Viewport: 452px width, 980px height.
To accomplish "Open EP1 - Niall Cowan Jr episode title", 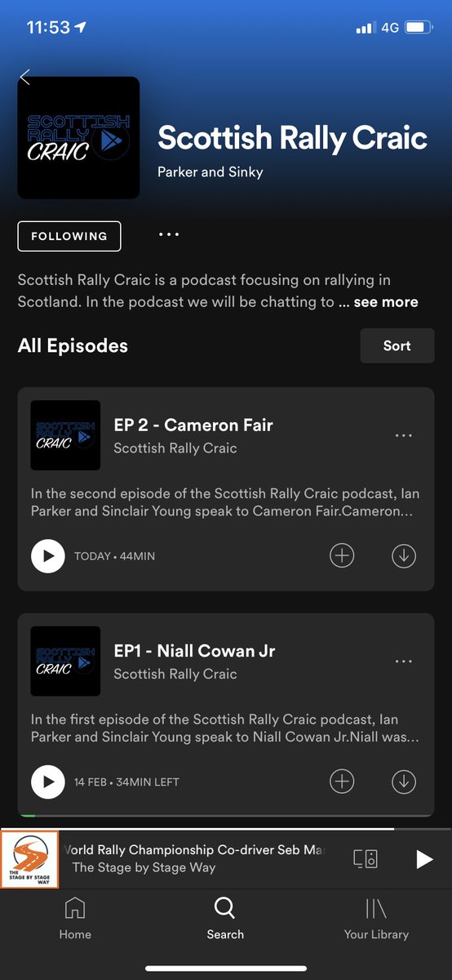I will coord(194,651).
